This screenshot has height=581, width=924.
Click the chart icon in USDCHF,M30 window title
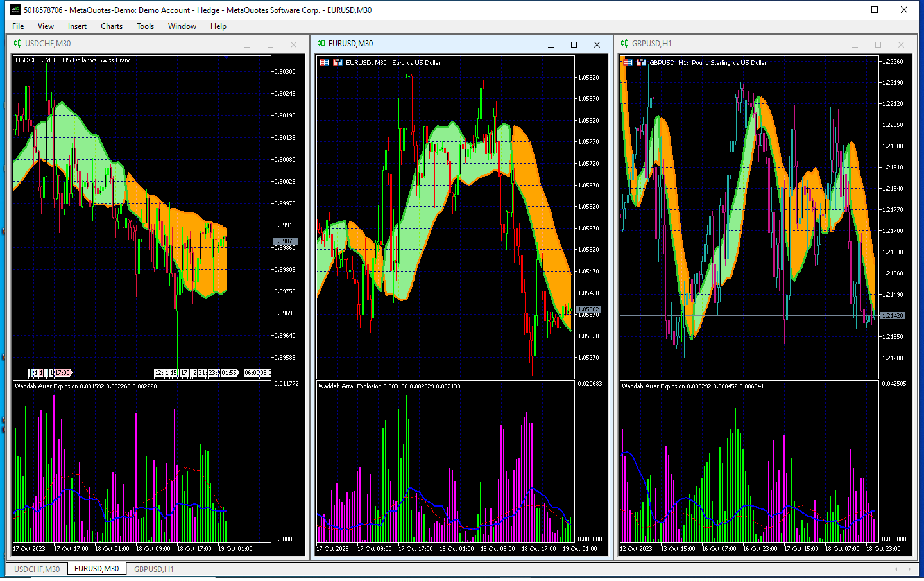click(x=18, y=44)
